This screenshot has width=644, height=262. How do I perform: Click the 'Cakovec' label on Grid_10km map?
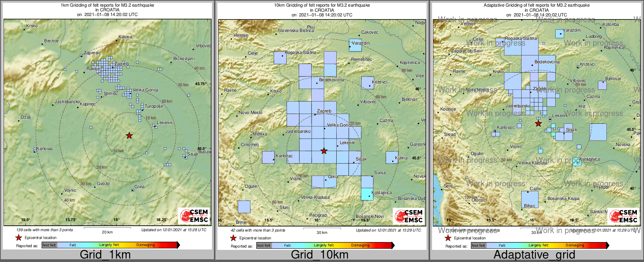(x=370, y=32)
